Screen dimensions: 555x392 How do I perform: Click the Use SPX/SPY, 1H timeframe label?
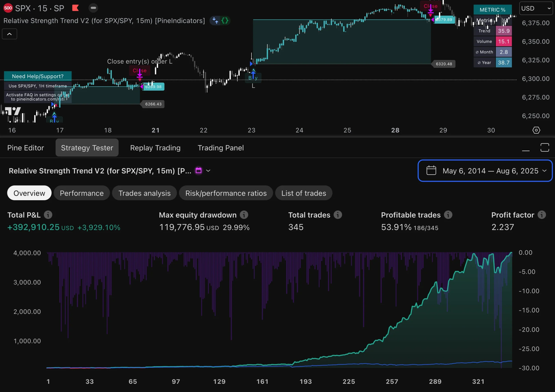pyautogui.click(x=38, y=86)
